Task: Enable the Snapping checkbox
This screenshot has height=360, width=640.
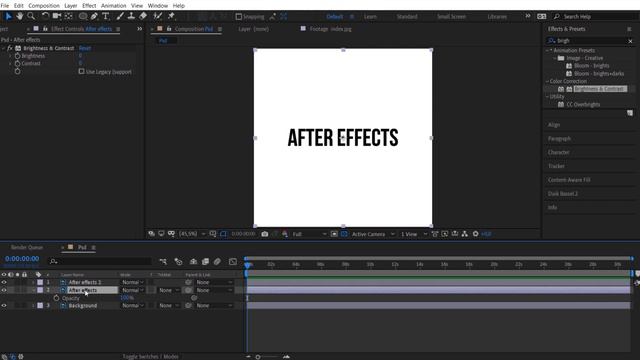Action: coord(239,17)
